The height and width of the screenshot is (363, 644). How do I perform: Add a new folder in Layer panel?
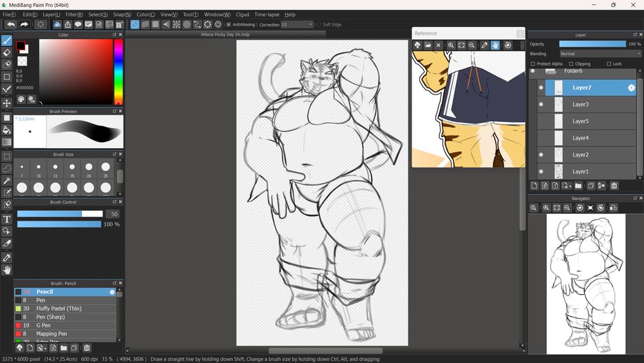(x=578, y=186)
